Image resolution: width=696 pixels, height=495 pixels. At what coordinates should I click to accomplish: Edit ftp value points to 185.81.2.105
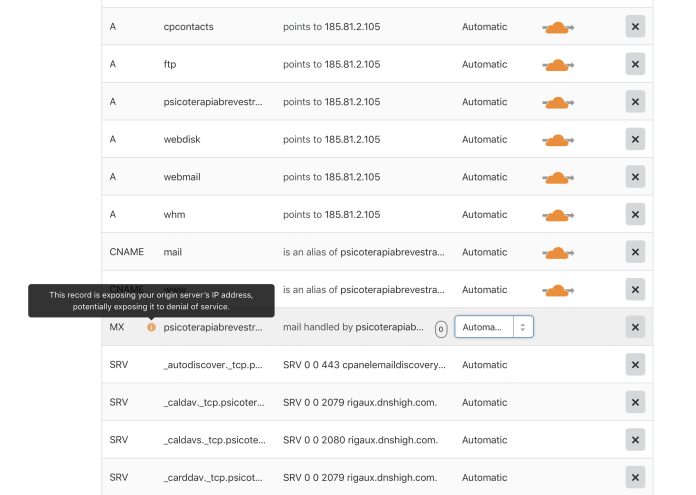click(332, 64)
